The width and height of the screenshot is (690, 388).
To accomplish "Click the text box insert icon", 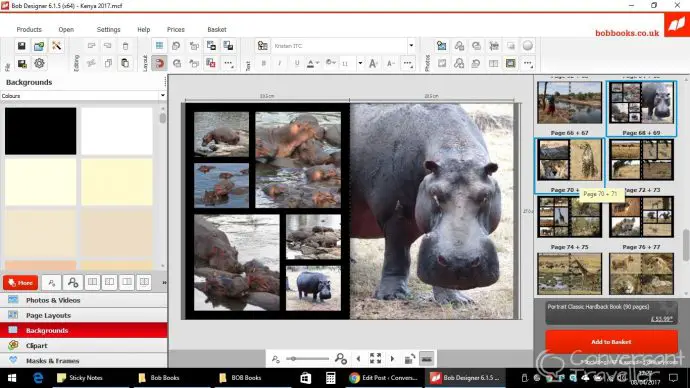I will click(x=262, y=46).
